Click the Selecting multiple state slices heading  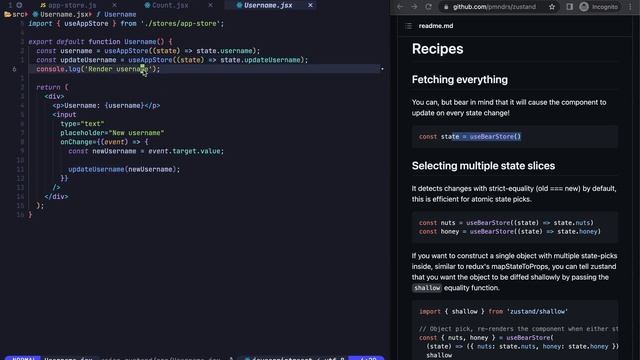(483, 166)
